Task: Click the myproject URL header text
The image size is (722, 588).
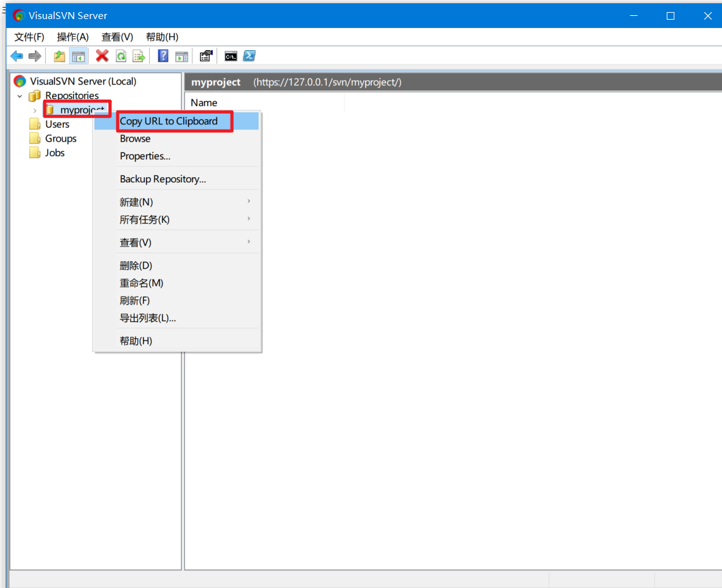Action: (328, 83)
